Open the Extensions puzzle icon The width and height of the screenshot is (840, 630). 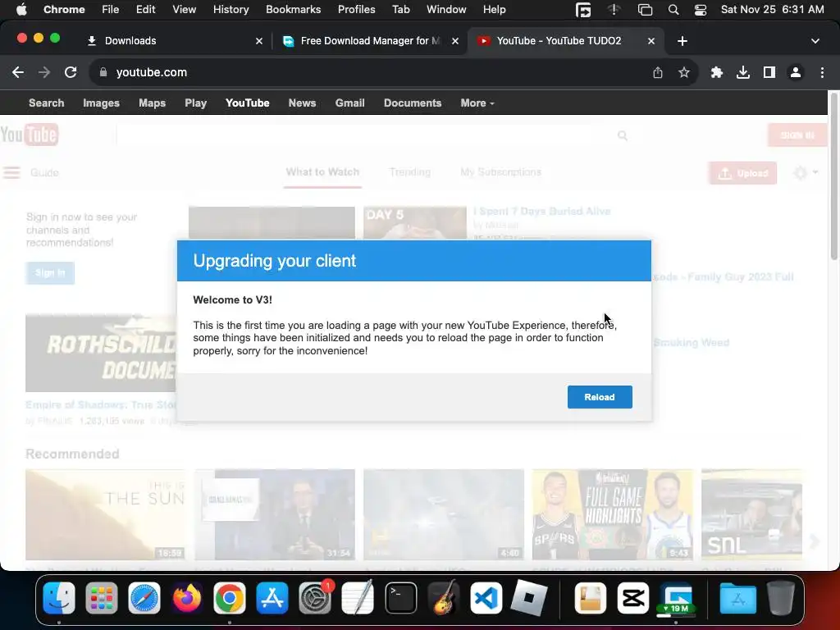tap(717, 72)
